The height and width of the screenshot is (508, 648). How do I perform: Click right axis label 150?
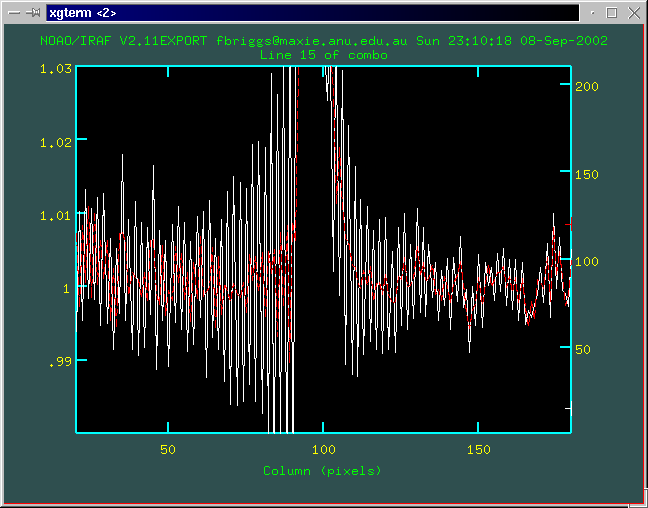tap(587, 174)
